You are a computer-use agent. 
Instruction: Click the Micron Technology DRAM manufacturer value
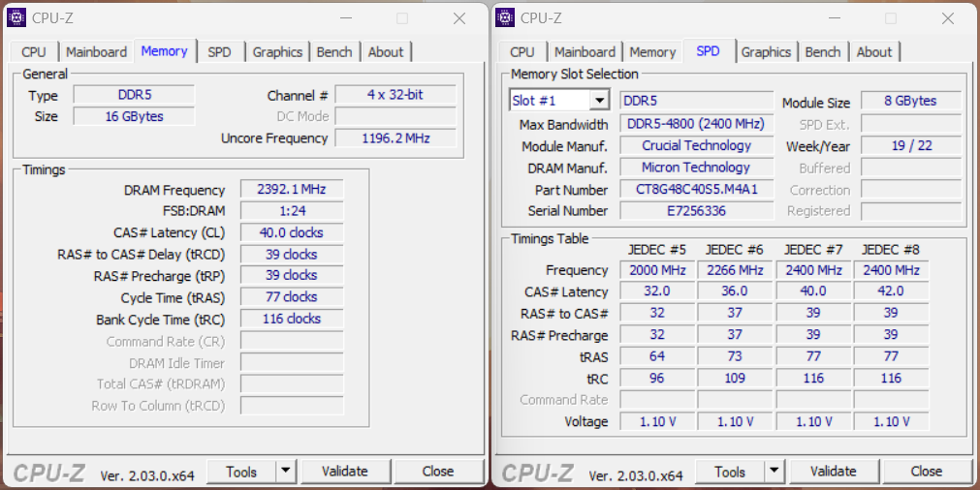coord(696,168)
